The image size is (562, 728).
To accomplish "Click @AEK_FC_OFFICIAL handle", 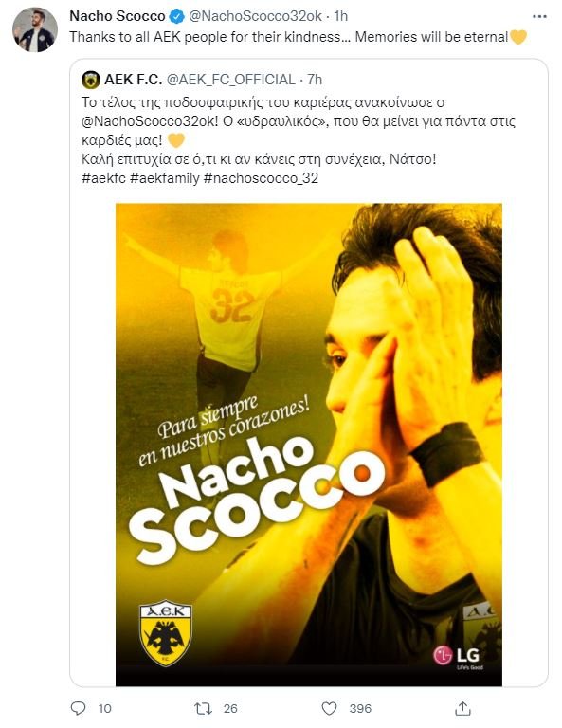I will point(230,80).
